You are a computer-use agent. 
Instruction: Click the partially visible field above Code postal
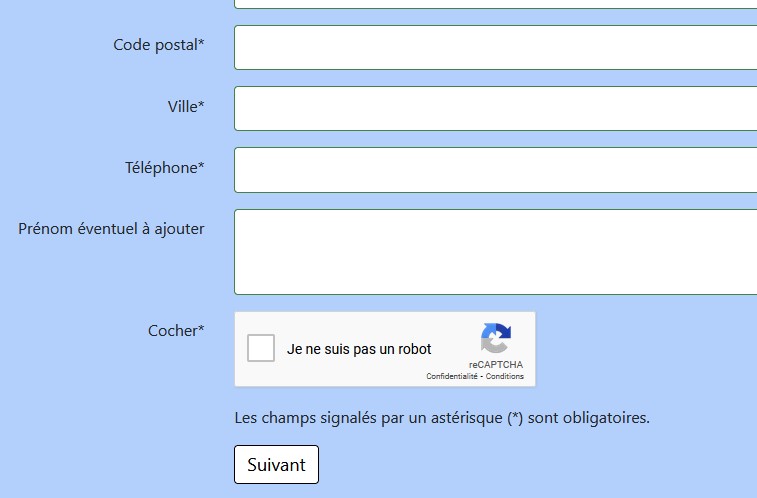pos(495,4)
